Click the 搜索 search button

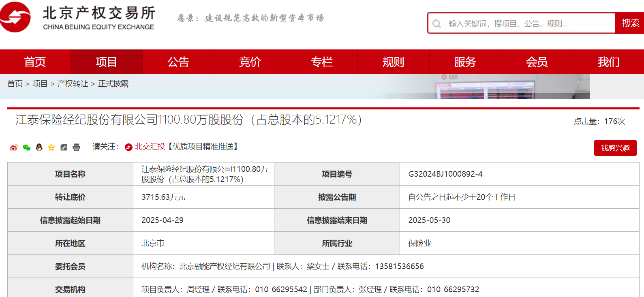pos(630,23)
